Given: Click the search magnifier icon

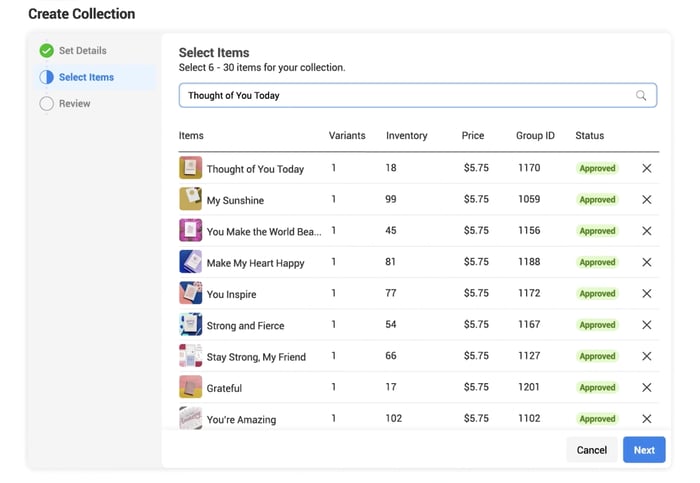Looking at the screenshot, I should [641, 96].
